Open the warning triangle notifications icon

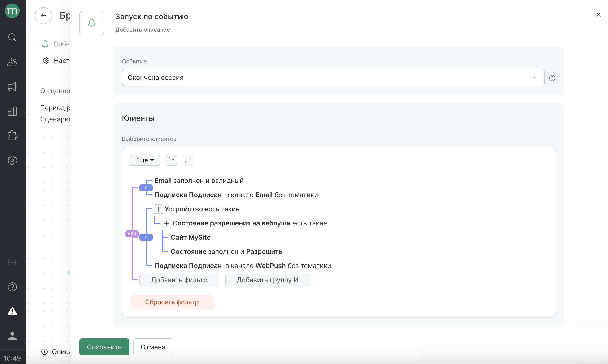(12, 311)
